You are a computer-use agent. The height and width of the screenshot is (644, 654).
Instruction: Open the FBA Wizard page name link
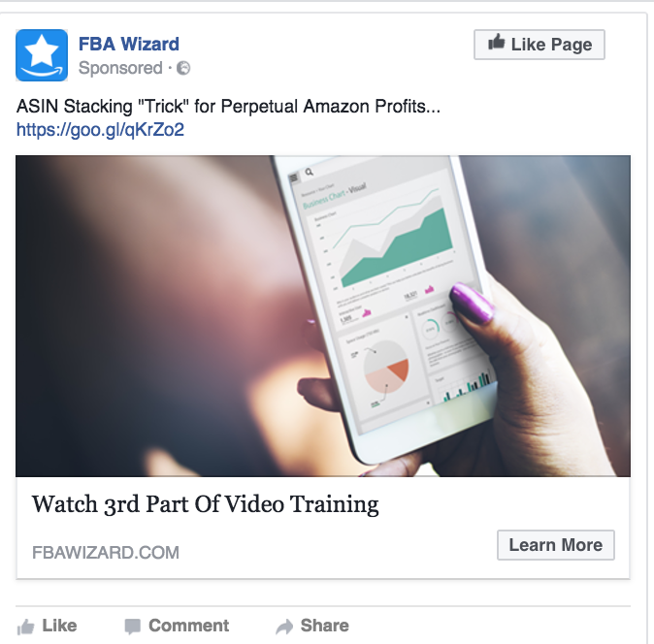click(x=129, y=45)
